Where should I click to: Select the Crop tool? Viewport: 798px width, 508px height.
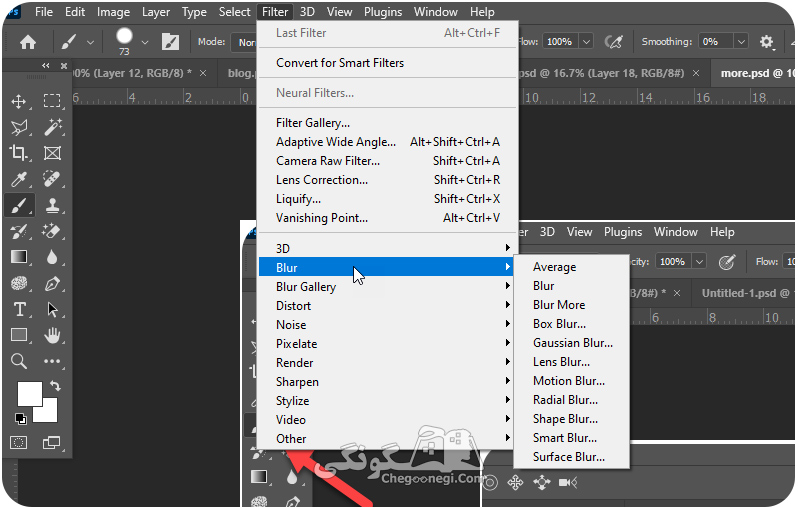pyautogui.click(x=19, y=153)
